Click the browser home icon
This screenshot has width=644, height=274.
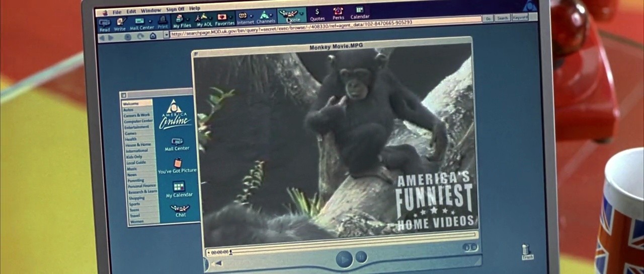153,36
